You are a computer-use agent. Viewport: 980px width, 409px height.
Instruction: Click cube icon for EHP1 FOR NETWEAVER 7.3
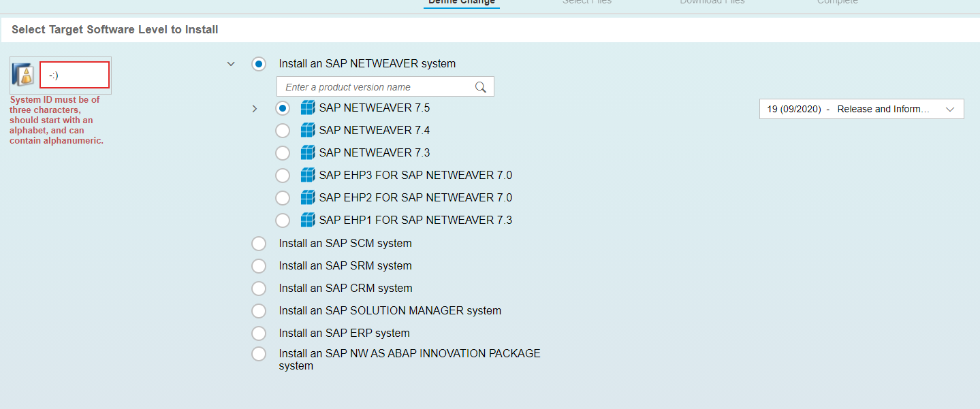click(x=308, y=220)
